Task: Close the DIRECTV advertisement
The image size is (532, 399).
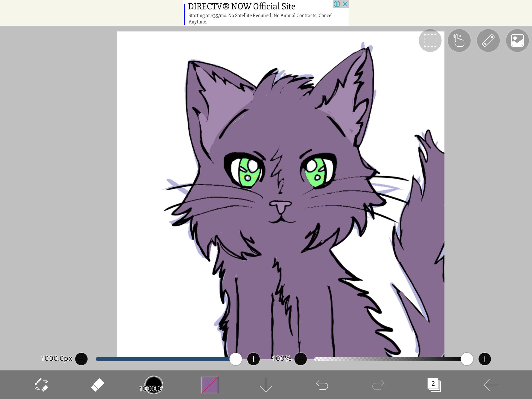Action: pos(345,4)
